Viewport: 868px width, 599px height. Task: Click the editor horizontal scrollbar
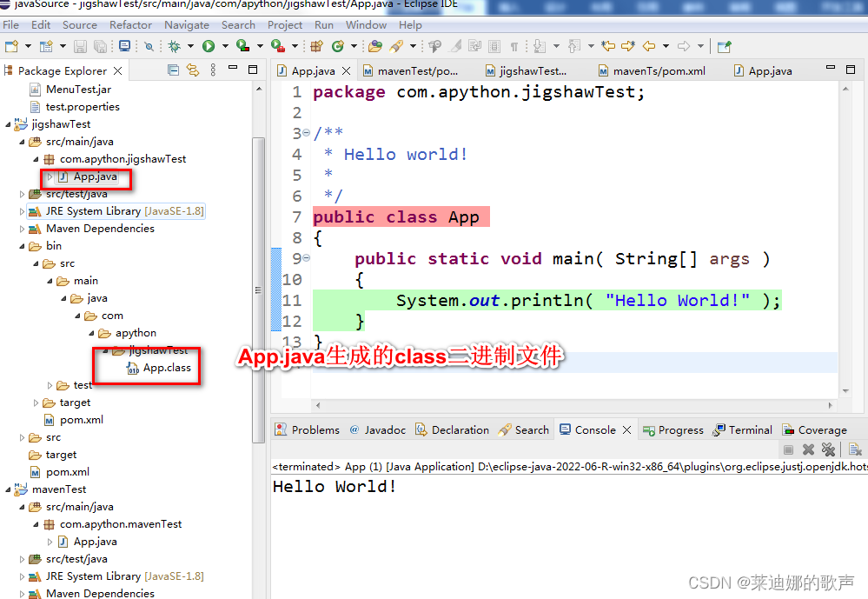pyautogui.click(x=573, y=405)
